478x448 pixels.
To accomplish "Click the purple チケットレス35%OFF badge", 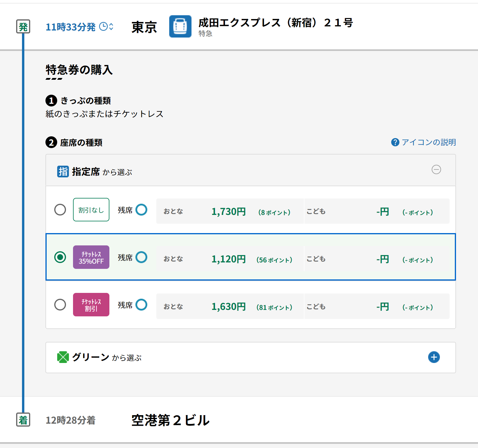I will [91, 257].
